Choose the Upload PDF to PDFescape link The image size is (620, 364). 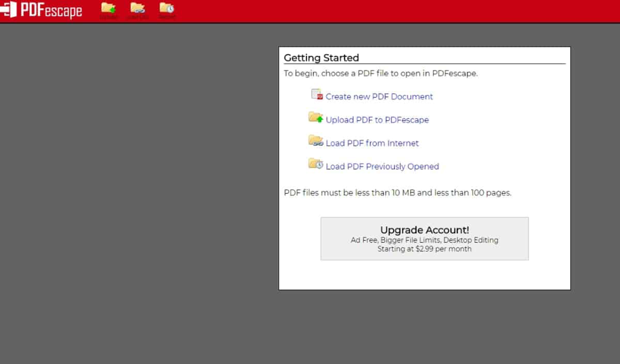click(x=377, y=120)
